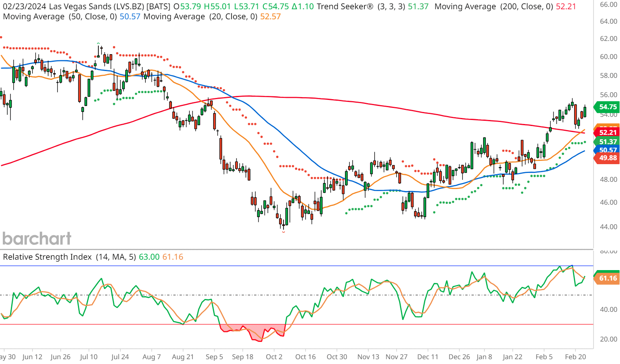This screenshot has height=364, width=620.
Task: Click the Jun 26 date label
Action: click(60, 357)
